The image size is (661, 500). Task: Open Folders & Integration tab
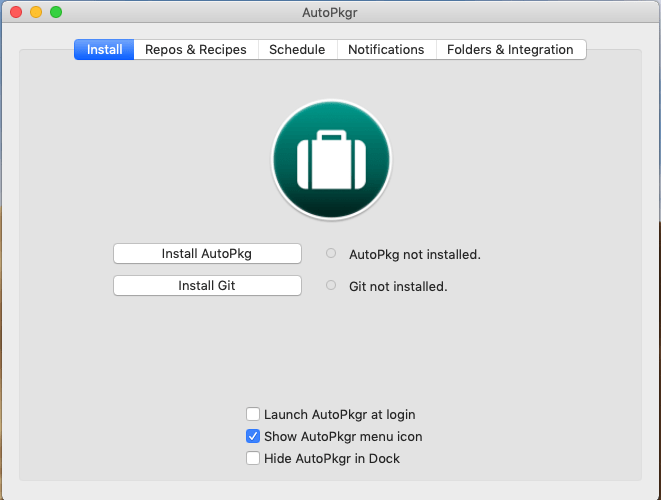[510, 50]
